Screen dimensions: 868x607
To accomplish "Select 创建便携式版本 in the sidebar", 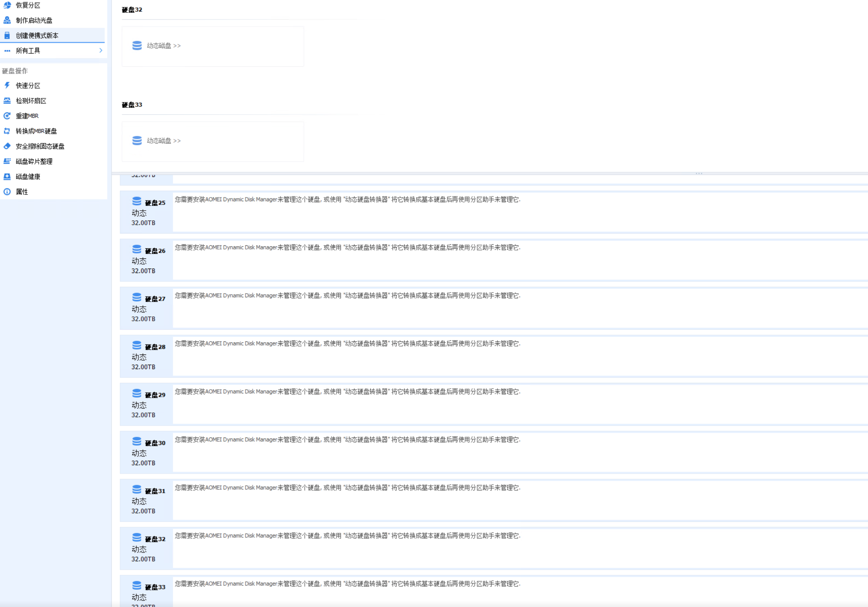I will pos(37,35).
